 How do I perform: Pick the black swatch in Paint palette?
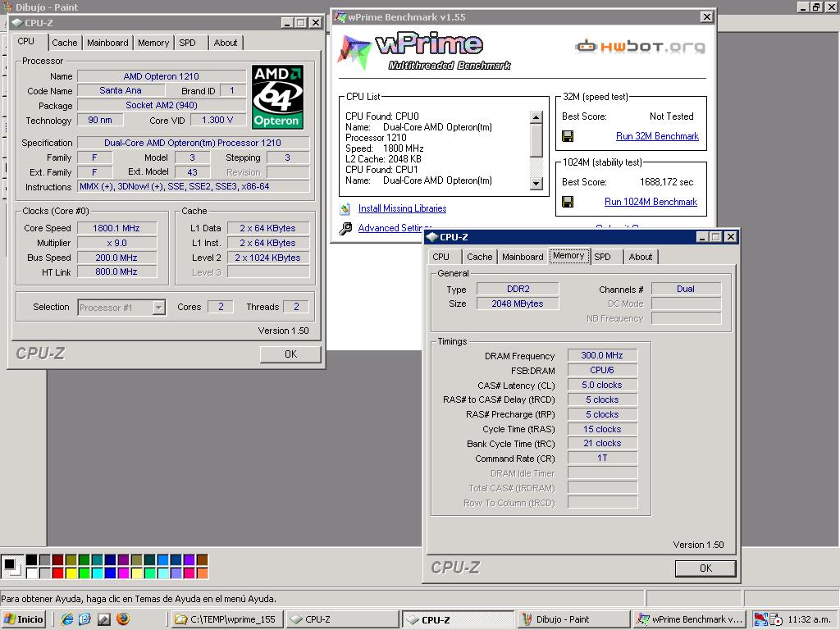32,560
